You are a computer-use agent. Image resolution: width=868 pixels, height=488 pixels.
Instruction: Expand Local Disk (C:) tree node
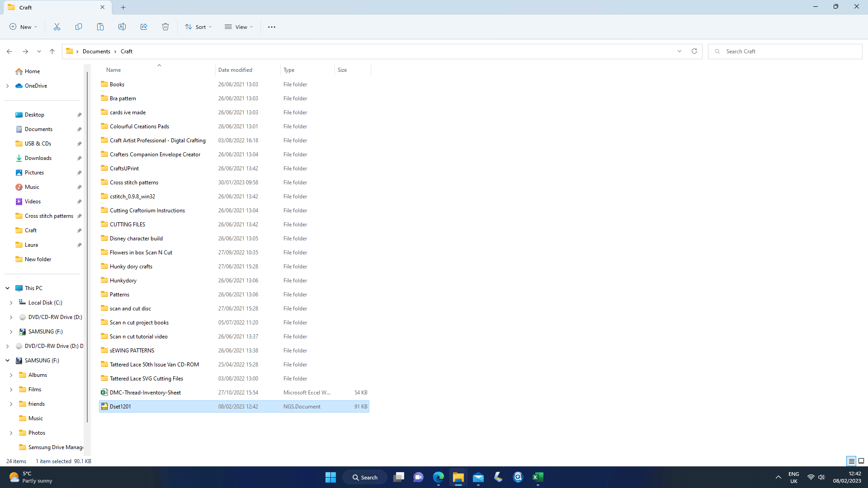11,303
